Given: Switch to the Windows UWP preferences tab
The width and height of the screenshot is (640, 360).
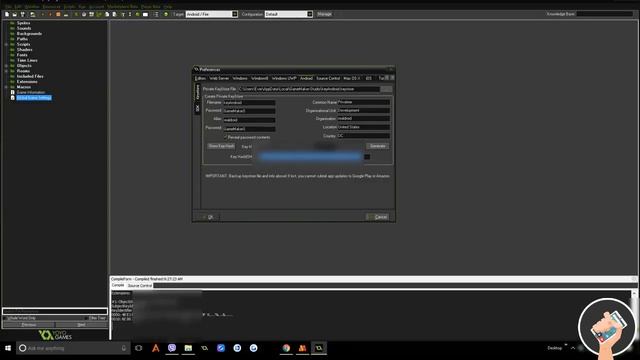Looking at the screenshot, I should (284, 78).
